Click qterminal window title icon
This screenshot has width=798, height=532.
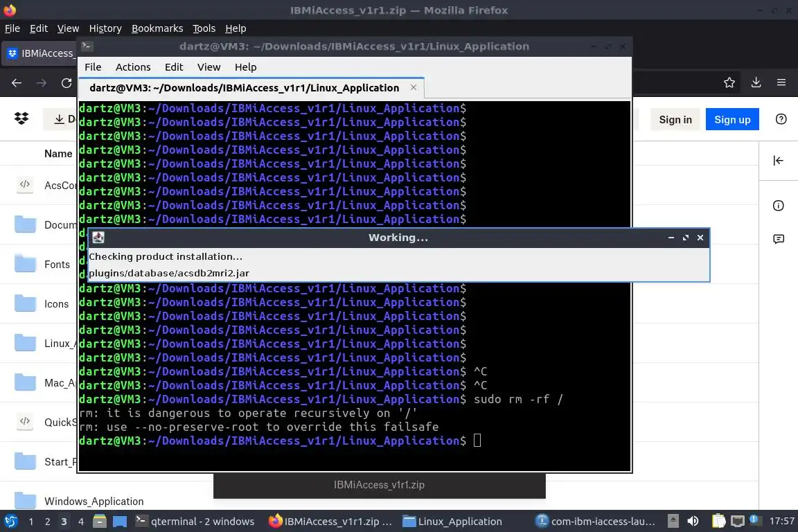[87, 46]
